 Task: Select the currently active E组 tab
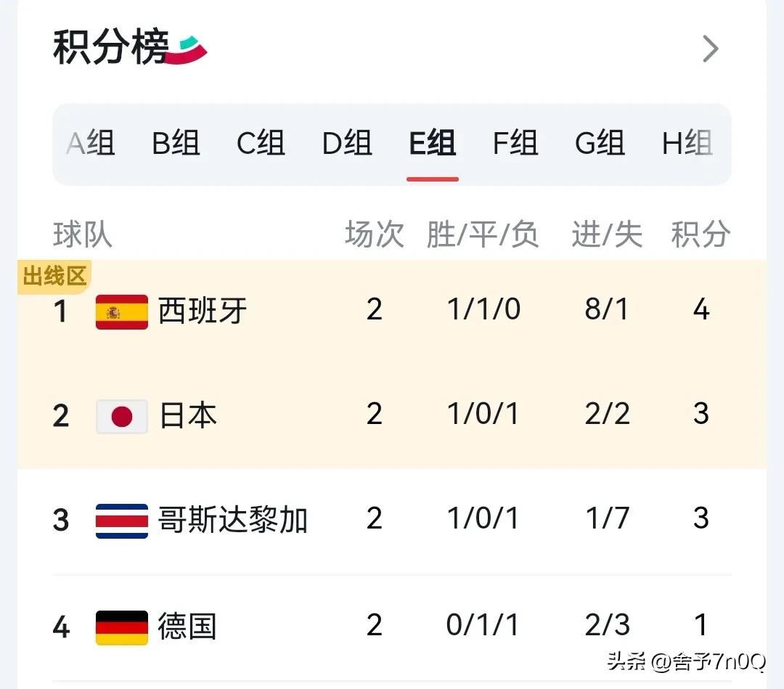[x=432, y=144]
